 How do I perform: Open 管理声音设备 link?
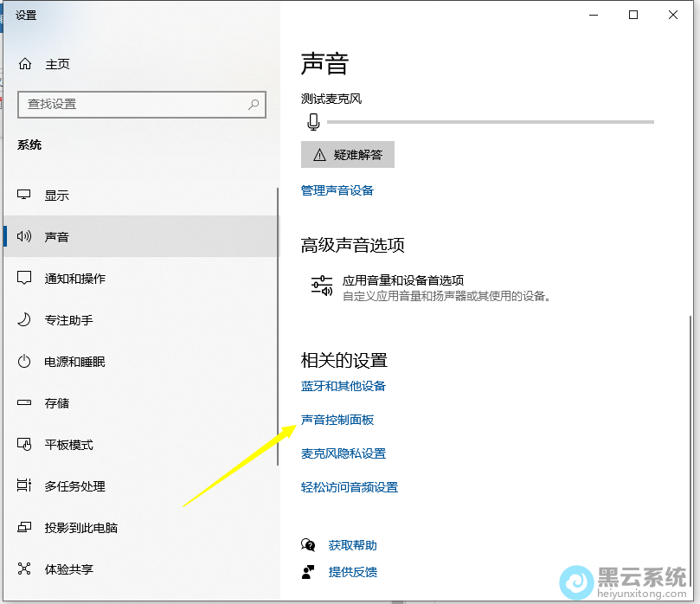[337, 190]
